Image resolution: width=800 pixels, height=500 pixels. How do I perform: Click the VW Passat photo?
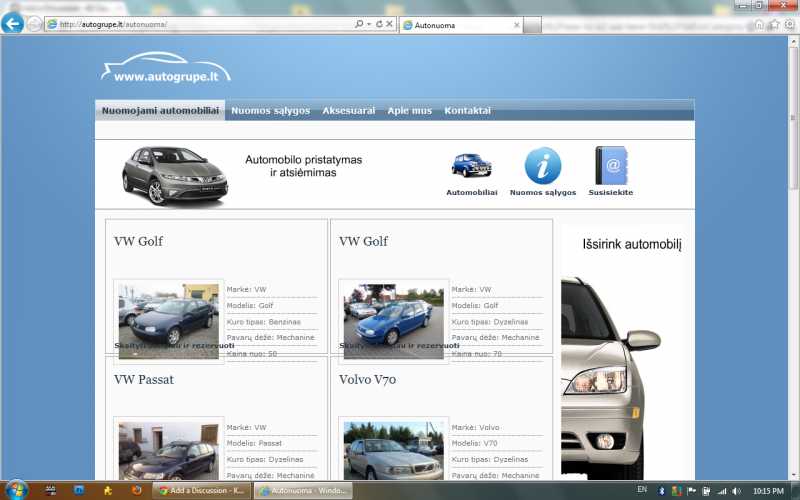169,451
